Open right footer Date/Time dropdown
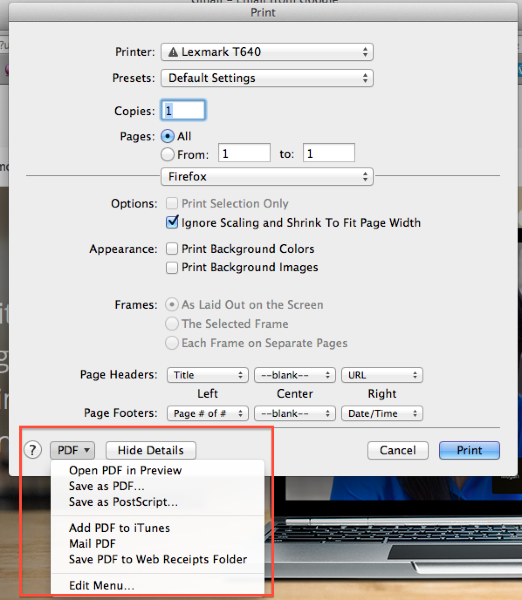 pos(382,413)
